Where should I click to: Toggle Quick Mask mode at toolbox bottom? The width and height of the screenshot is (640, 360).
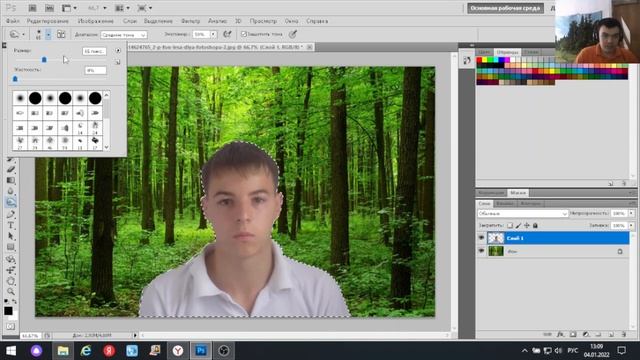10,326
